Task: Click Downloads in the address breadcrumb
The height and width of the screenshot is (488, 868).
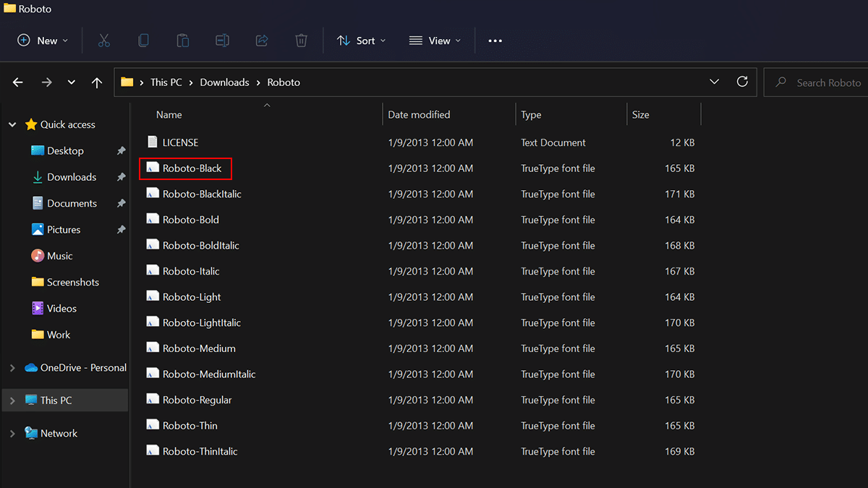Action: pos(224,82)
